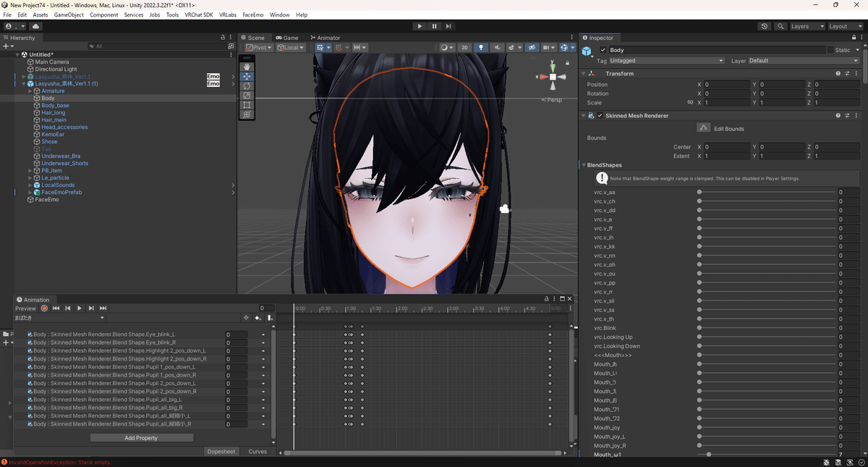Screen dimensions: 868x467
Task: Click the cloud services icon
Action: pos(35,26)
